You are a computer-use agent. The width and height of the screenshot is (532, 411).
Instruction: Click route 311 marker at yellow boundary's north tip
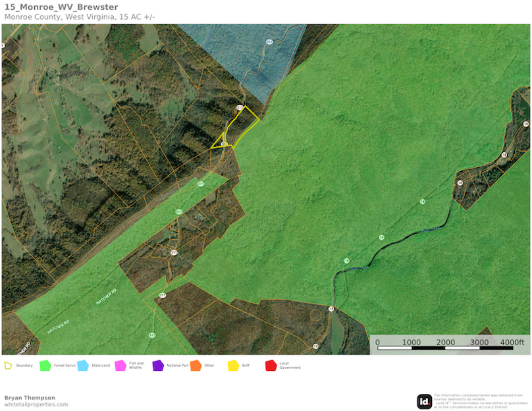coord(239,107)
